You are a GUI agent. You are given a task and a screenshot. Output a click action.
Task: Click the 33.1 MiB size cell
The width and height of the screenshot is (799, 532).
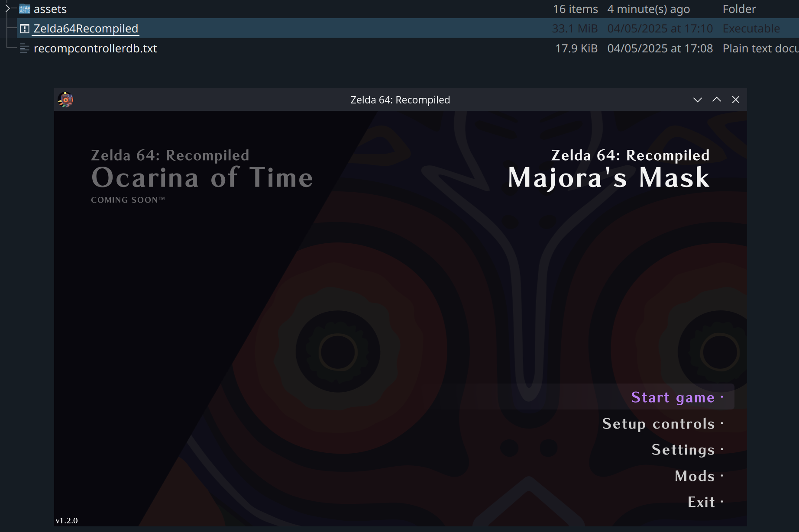coord(575,29)
